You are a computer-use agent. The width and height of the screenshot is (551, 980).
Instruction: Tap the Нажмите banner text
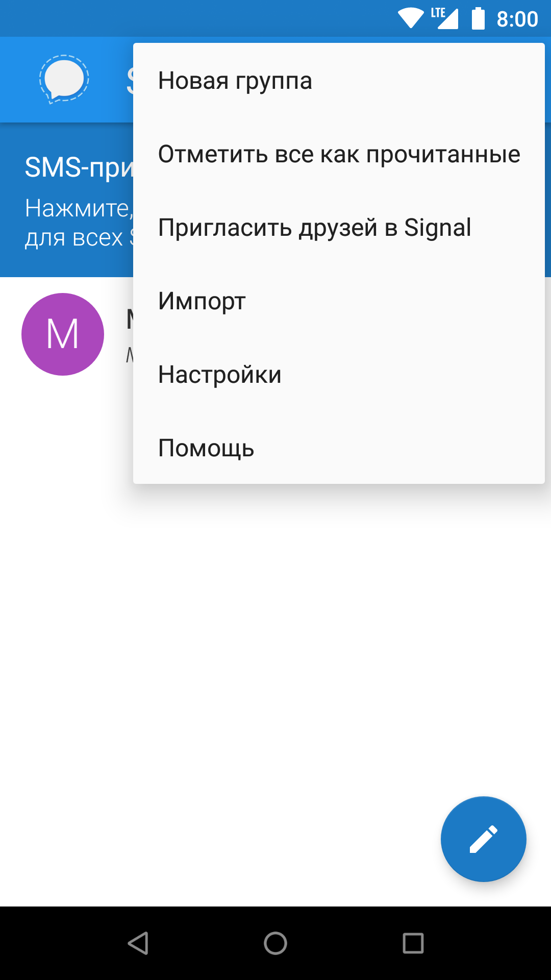click(79, 208)
